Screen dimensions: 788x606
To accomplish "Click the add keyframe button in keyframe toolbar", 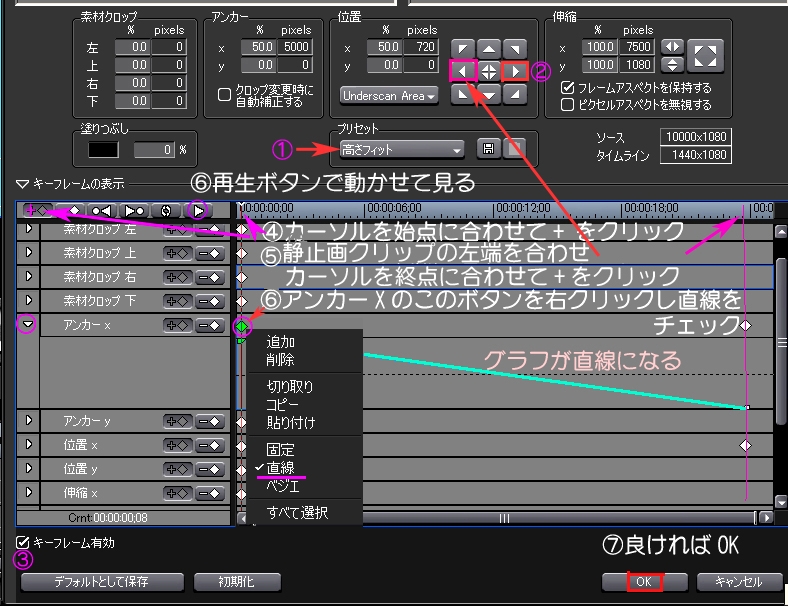I will [38, 210].
